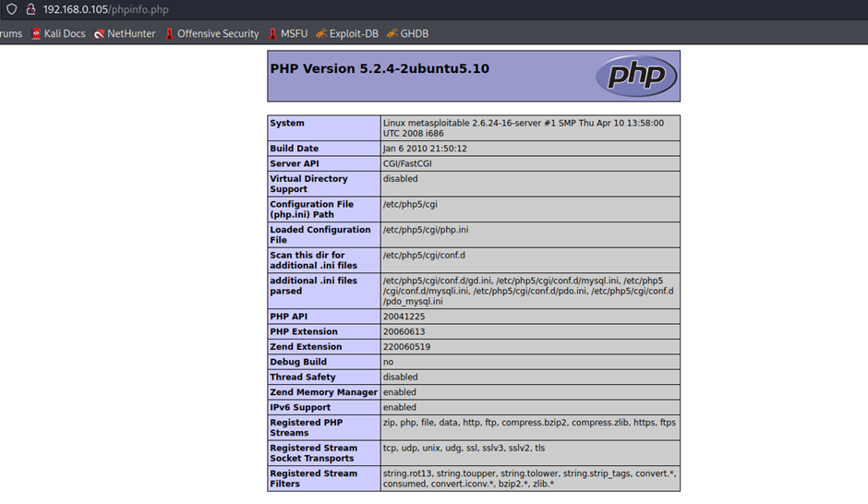Open the Offensive Security bookmark

pyautogui.click(x=211, y=34)
